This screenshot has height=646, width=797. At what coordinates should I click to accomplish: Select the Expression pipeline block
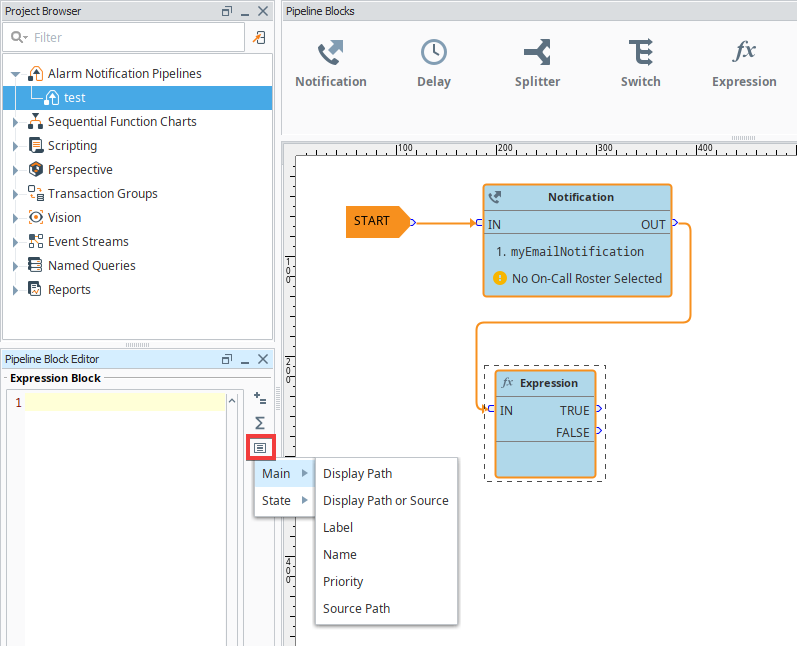[x=744, y=64]
